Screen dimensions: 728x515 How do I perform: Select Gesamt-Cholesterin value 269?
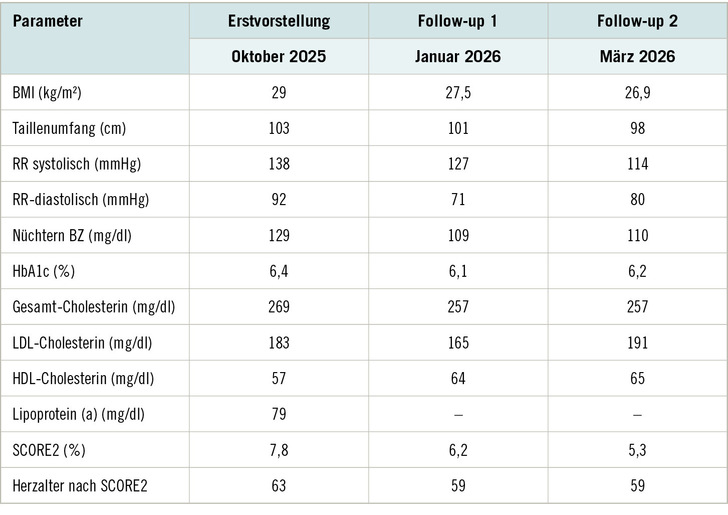[279, 307]
